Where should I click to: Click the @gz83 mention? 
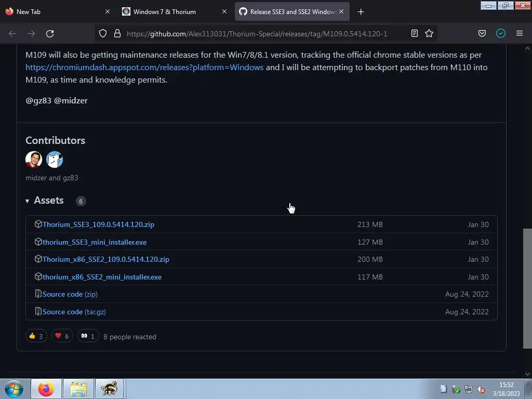coord(38,100)
